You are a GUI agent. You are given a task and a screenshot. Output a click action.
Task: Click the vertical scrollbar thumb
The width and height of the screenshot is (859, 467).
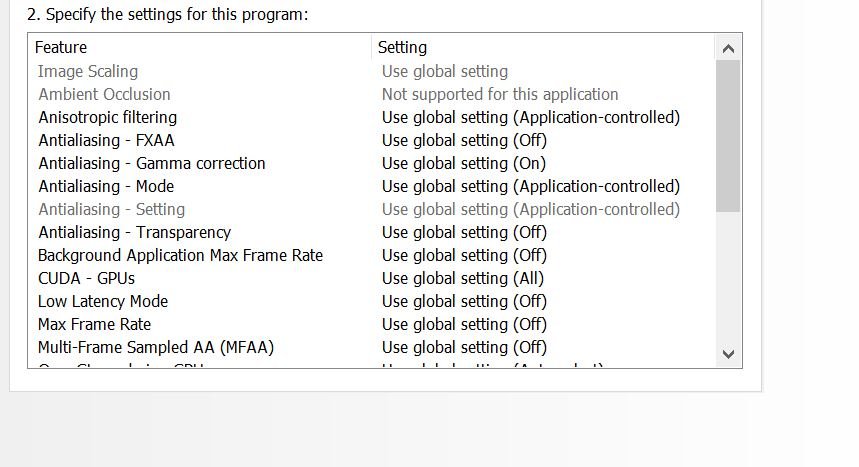pyautogui.click(x=728, y=135)
